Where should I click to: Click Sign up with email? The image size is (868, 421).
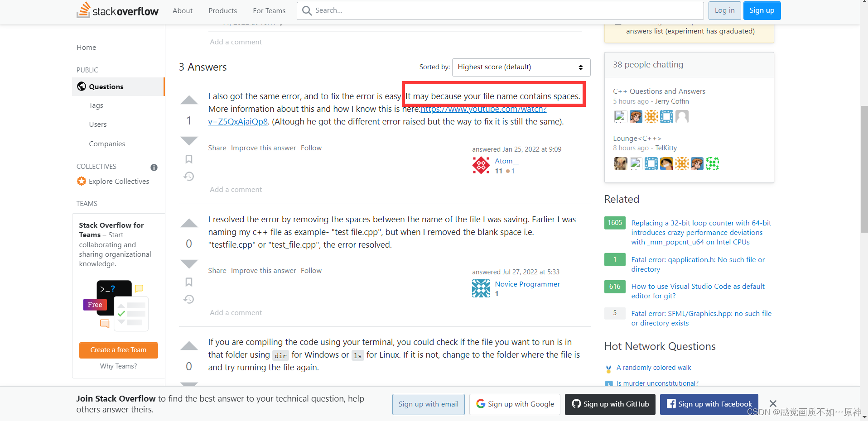pyautogui.click(x=428, y=404)
